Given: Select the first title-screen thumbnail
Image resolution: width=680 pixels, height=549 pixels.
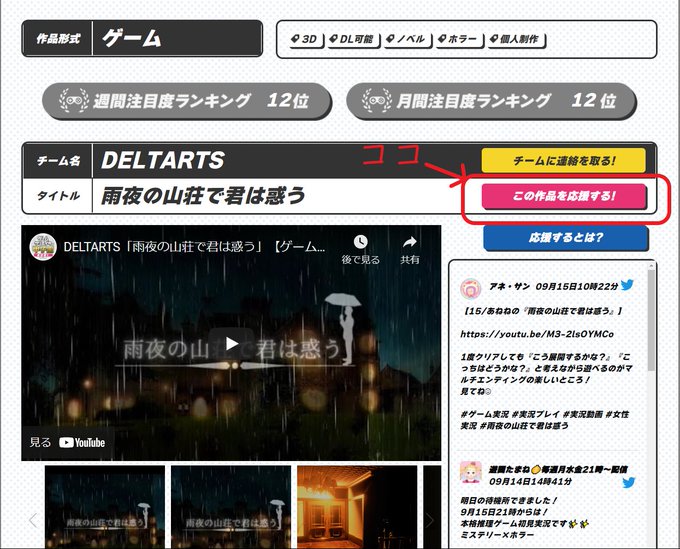Looking at the screenshot, I should (105, 507).
